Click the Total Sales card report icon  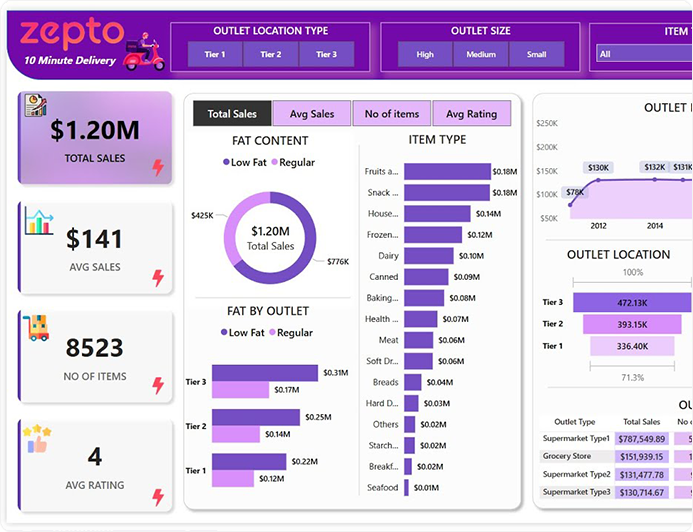click(x=36, y=107)
